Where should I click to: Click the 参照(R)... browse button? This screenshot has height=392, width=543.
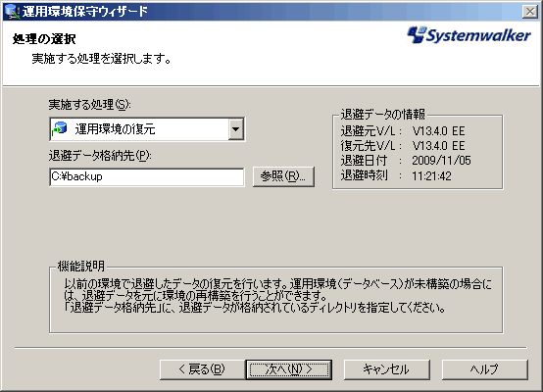(283, 176)
